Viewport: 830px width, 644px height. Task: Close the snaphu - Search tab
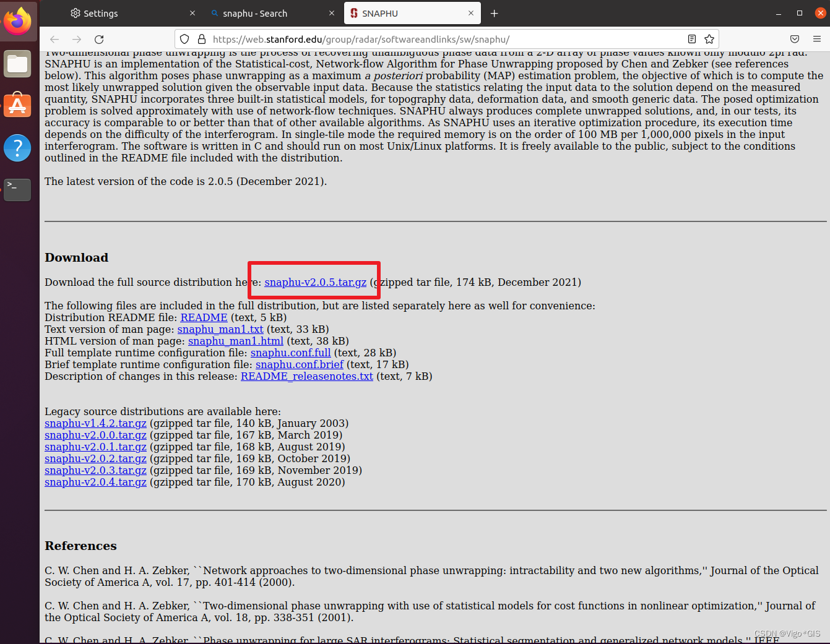pos(332,13)
